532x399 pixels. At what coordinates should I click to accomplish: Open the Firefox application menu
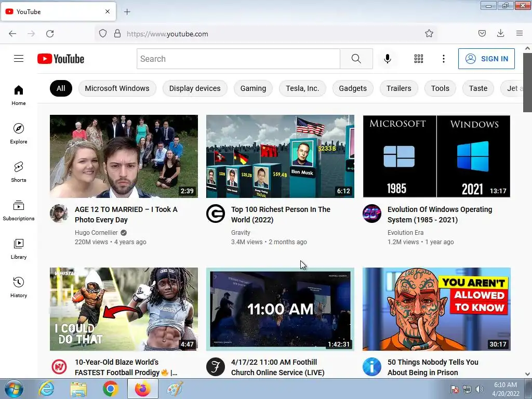tap(520, 34)
